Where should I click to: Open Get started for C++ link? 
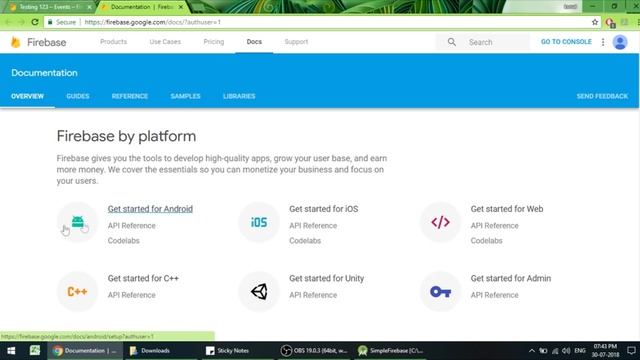click(x=143, y=278)
